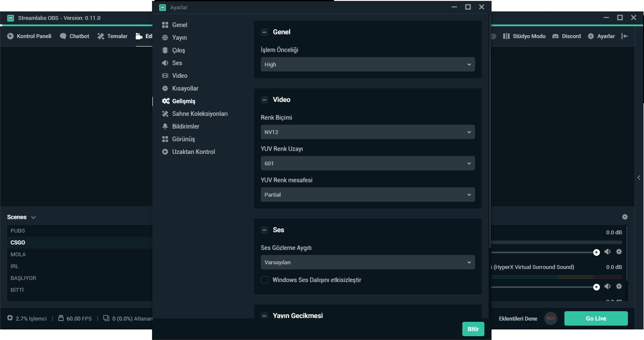Viewport: 644px width, 340px height.
Task: Click the Editör camera icon tab
Action: (x=139, y=36)
